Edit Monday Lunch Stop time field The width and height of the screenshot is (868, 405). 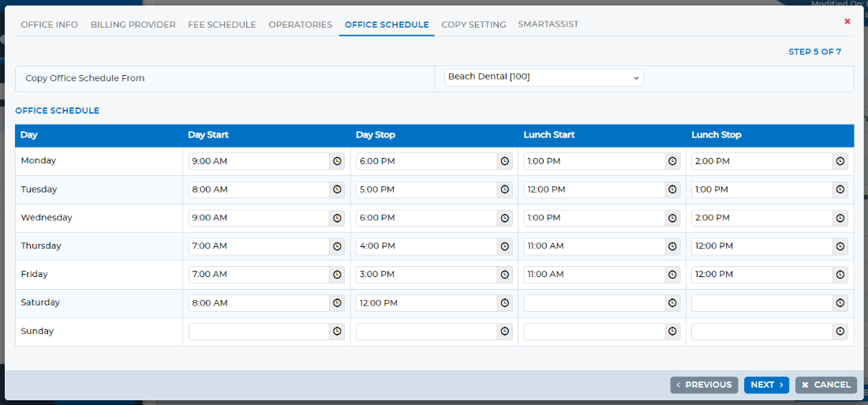pyautogui.click(x=762, y=161)
